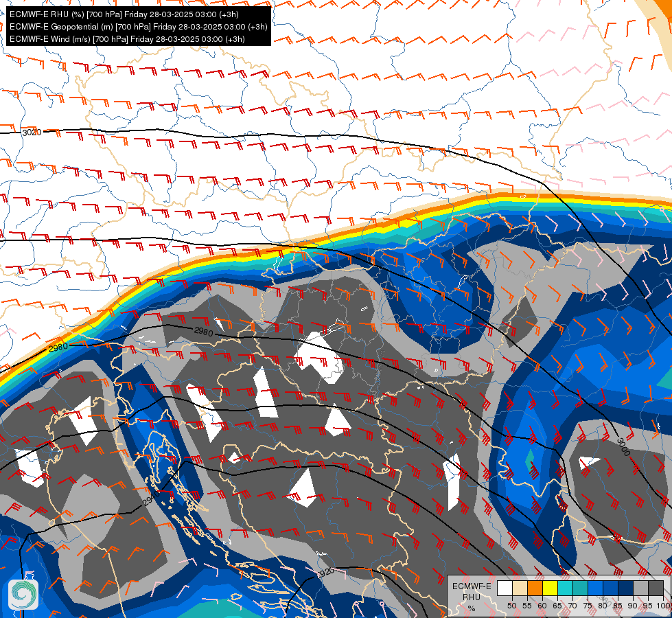The image size is (672, 618).
Task: Click the 2980 contour label beside the orange band
Action: 58,347
